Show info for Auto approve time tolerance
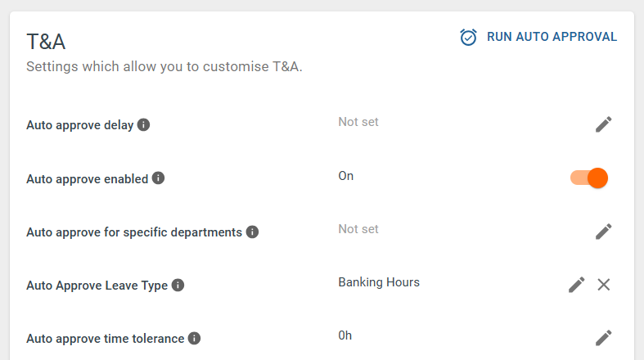The width and height of the screenshot is (644, 360). click(x=194, y=338)
